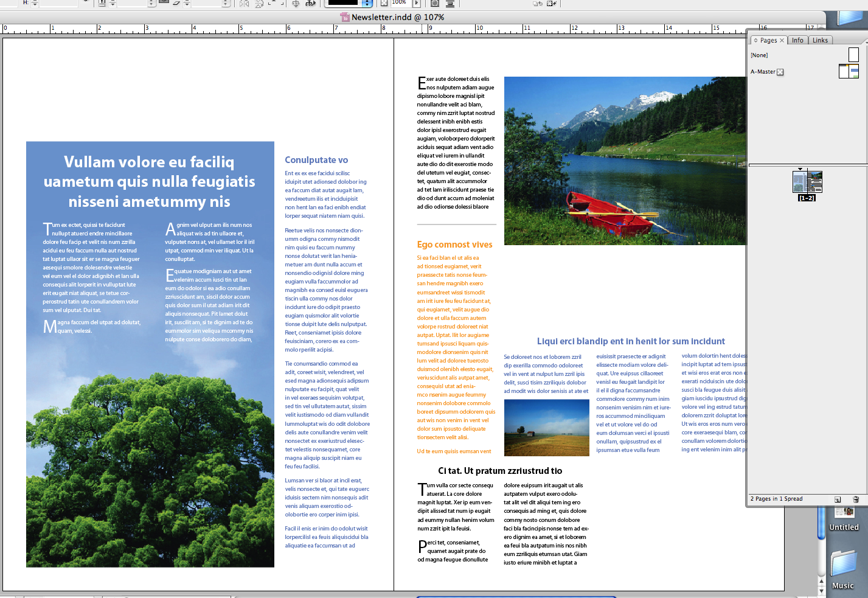The width and height of the screenshot is (868, 598).
Task: Select the 'Ego comnost vives' orange heading
Action: point(454,245)
